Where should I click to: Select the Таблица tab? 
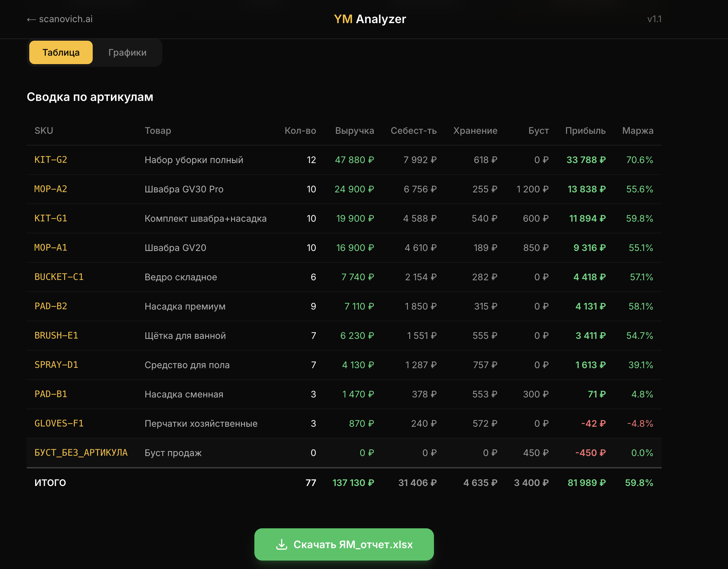[61, 52]
